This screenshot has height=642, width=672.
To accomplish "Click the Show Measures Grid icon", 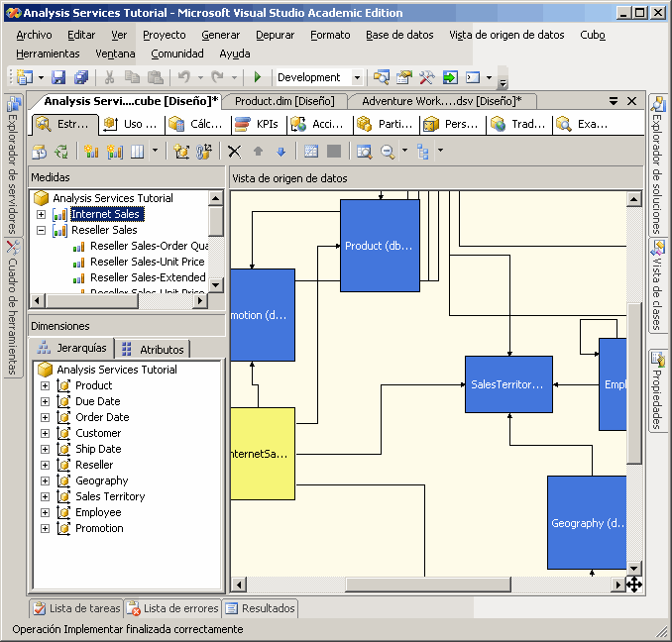I will pyautogui.click(x=137, y=152).
